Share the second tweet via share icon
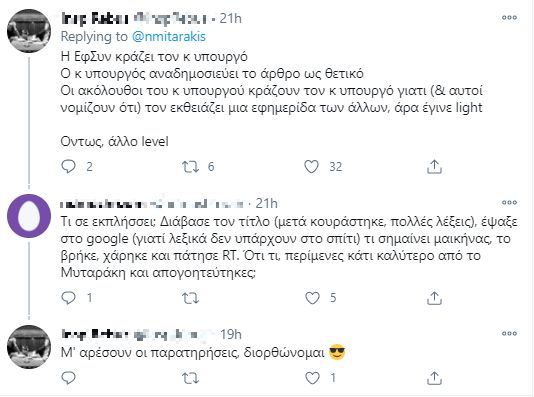534x397 pixels. point(434,298)
